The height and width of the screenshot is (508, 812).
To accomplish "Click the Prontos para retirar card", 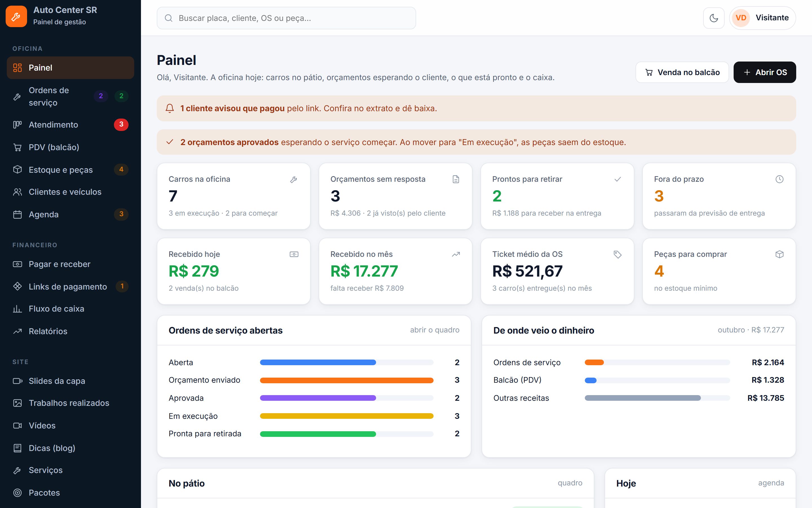I will (x=557, y=196).
